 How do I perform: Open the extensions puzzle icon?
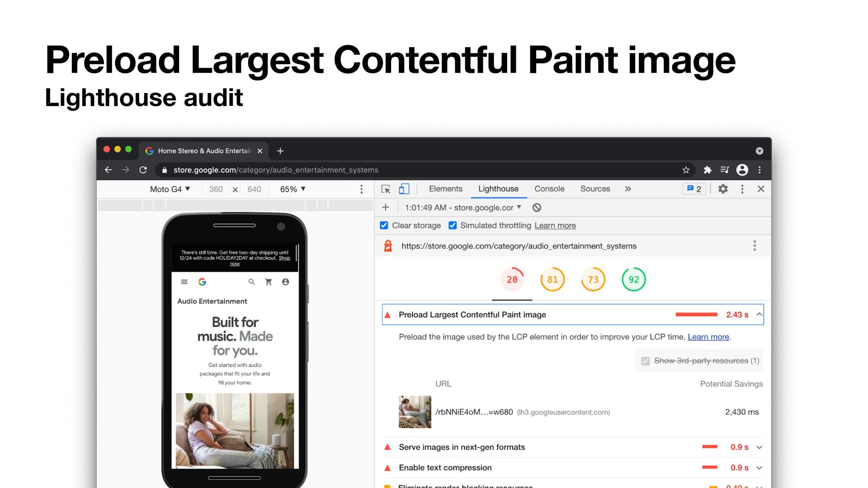point(708,170)
